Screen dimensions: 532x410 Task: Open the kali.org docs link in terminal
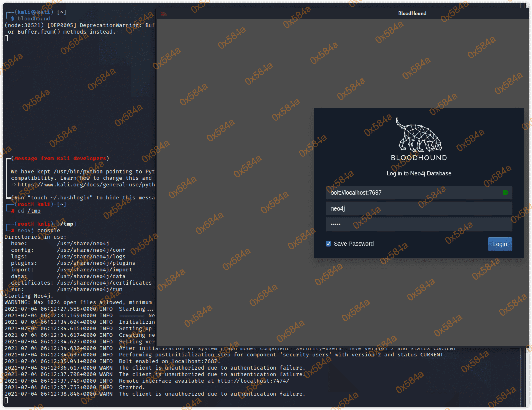[86, 185]
